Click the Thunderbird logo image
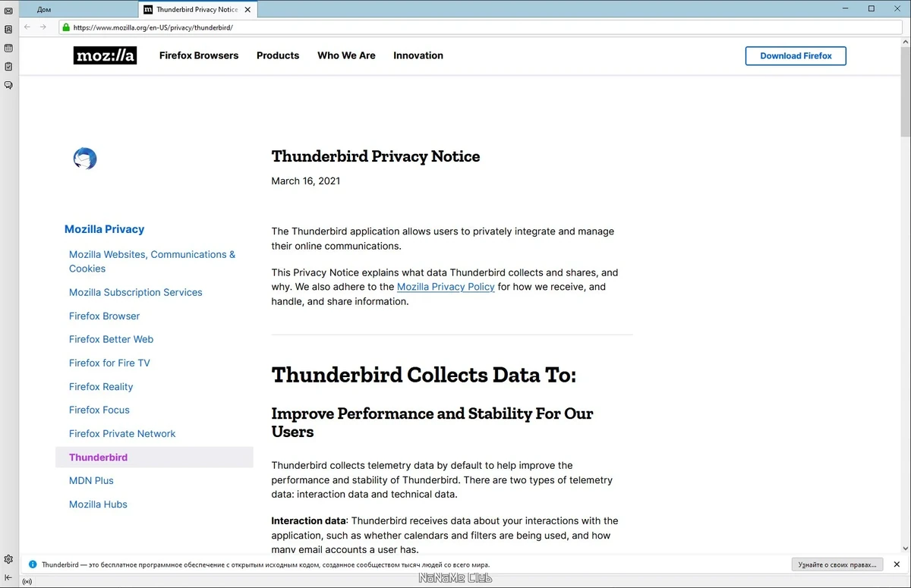911x588 pixels. 85,159
